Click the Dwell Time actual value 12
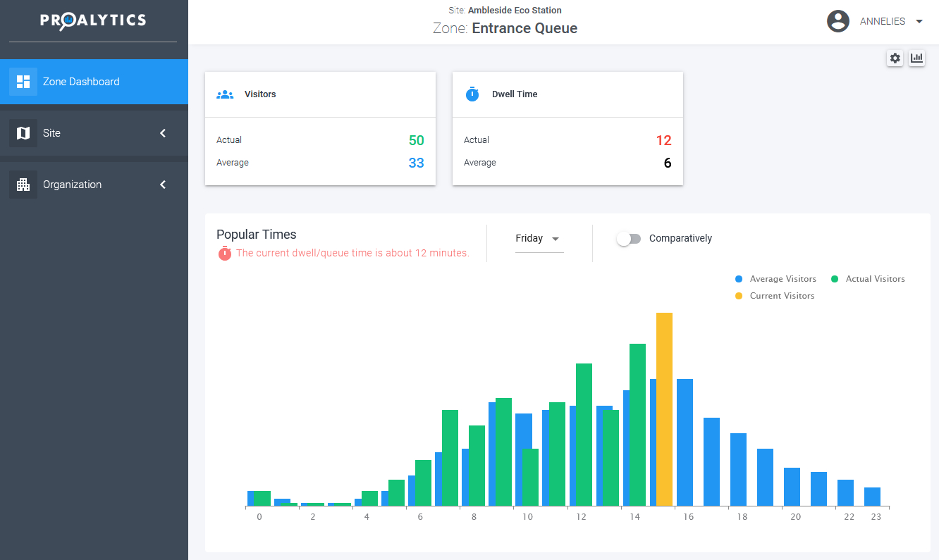This screenshot has height=560, width=939. [663, 140]
